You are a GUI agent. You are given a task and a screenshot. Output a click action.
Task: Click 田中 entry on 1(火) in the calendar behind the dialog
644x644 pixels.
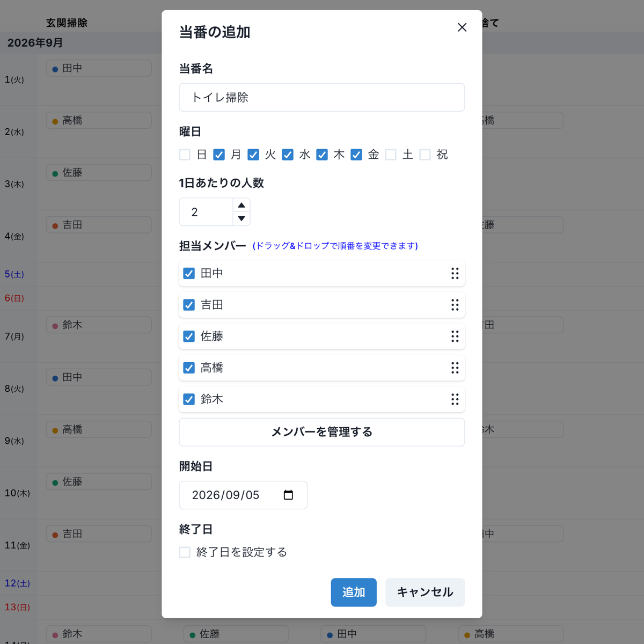pos(99,68)
